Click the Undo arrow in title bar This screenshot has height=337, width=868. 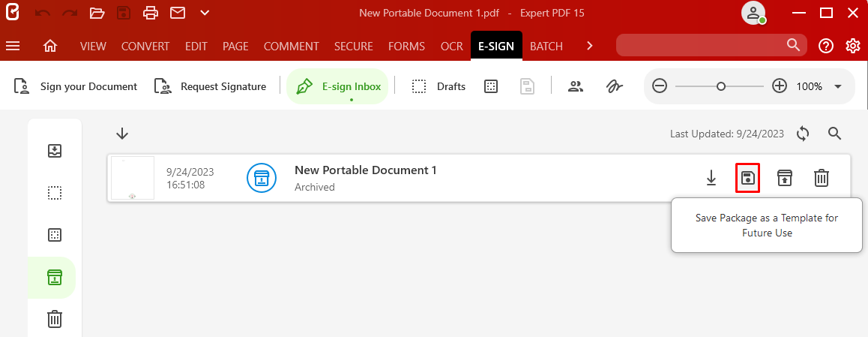[42, 13]
